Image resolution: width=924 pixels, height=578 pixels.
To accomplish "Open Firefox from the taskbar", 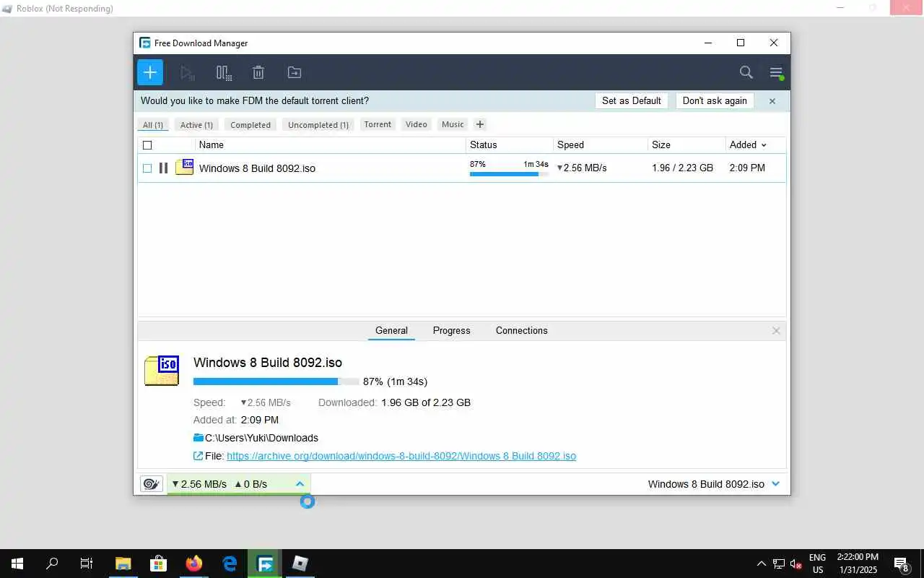I will coord(194,564).
